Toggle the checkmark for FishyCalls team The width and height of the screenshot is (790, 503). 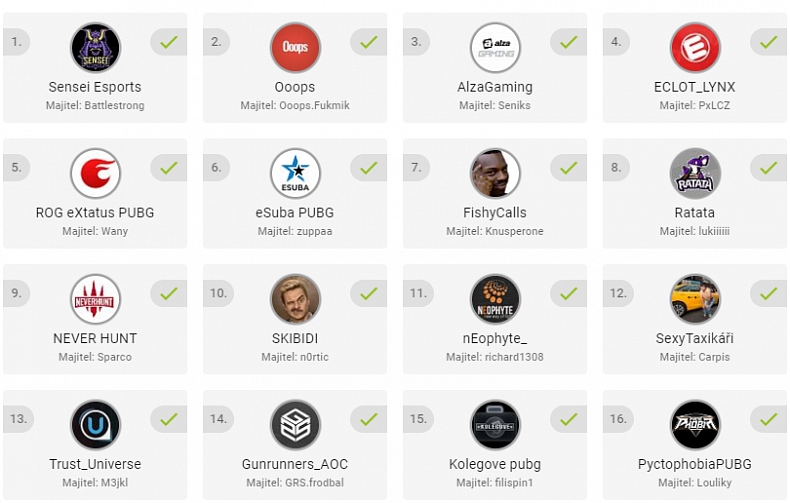(568, 168)
